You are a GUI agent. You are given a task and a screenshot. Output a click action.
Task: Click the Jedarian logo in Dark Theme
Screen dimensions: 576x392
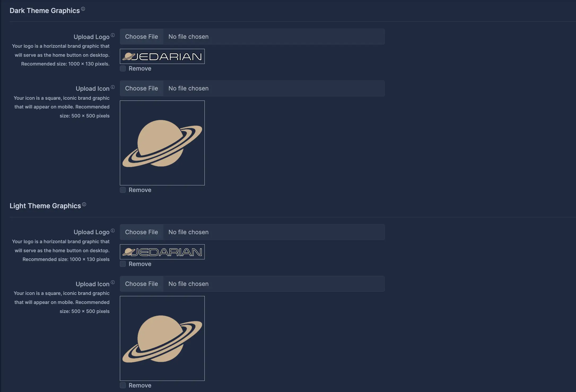162,56
